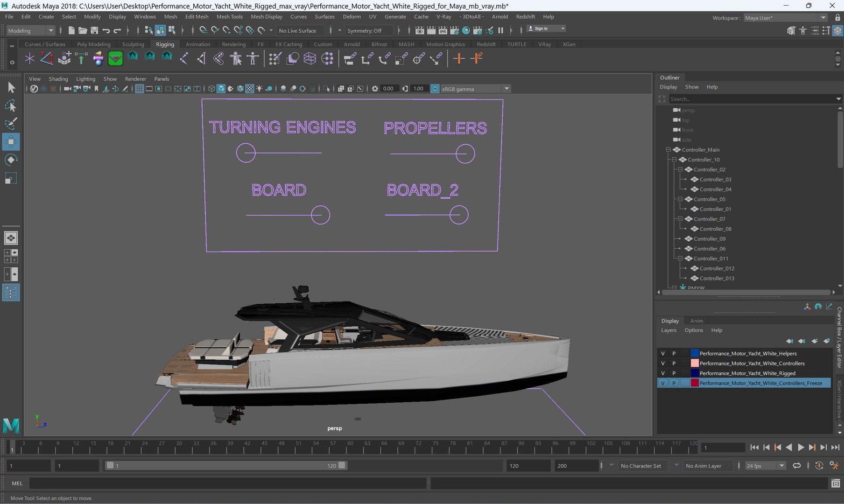Toggle visibility of Performance_Motor_Yacht_White_Rigged layer
Screen dimensions: 844x504
tap(662, 373)
